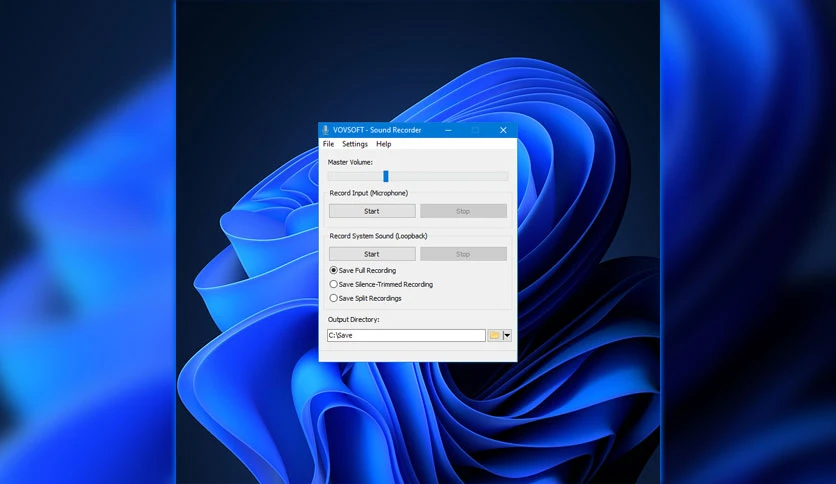Click the folder browse icon
The height and width of the screenshot is (484, 836).
pos(494,335)
